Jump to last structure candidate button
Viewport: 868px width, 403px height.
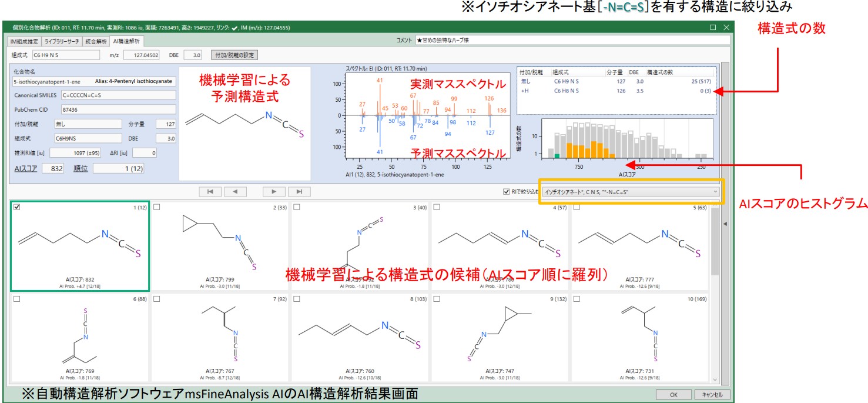pos(299,191)
